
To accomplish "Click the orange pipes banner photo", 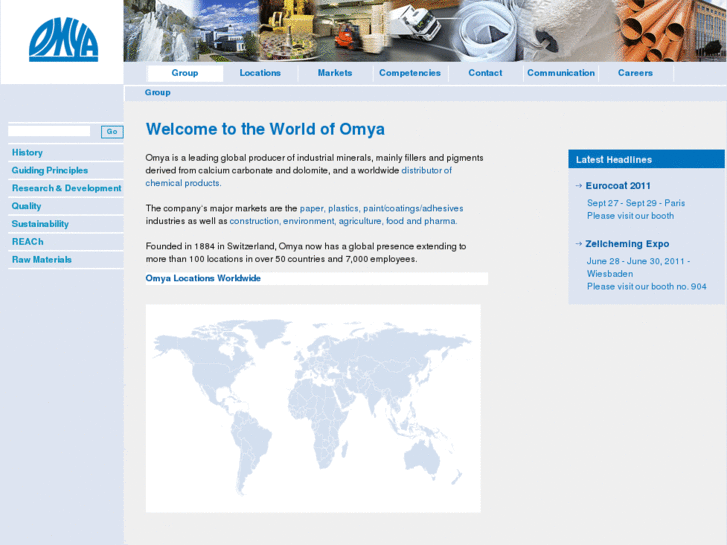I will coord(658,31).
